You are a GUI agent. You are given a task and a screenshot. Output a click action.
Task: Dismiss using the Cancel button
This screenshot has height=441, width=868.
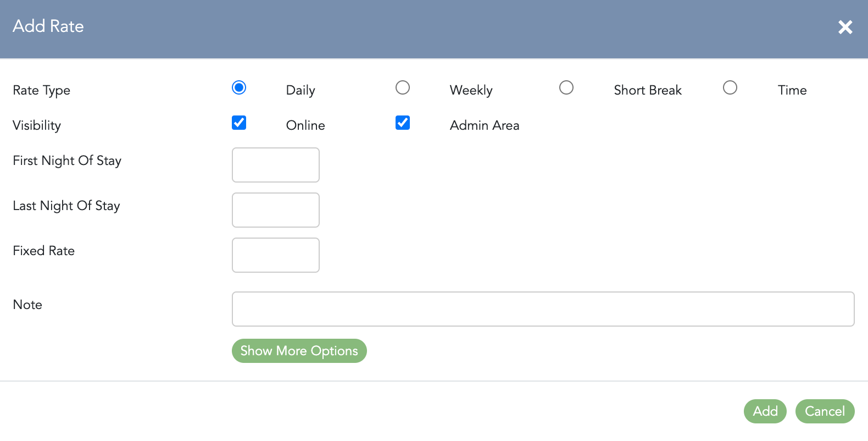(825, 411)
